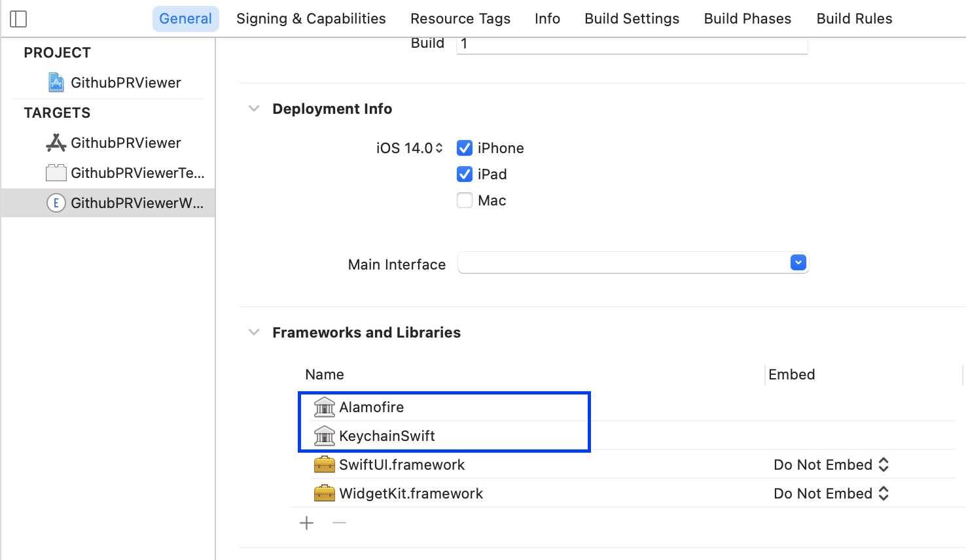Screen dimensions: 966x560
Task: Remove framework with the minus button
Action: (339, 523)
